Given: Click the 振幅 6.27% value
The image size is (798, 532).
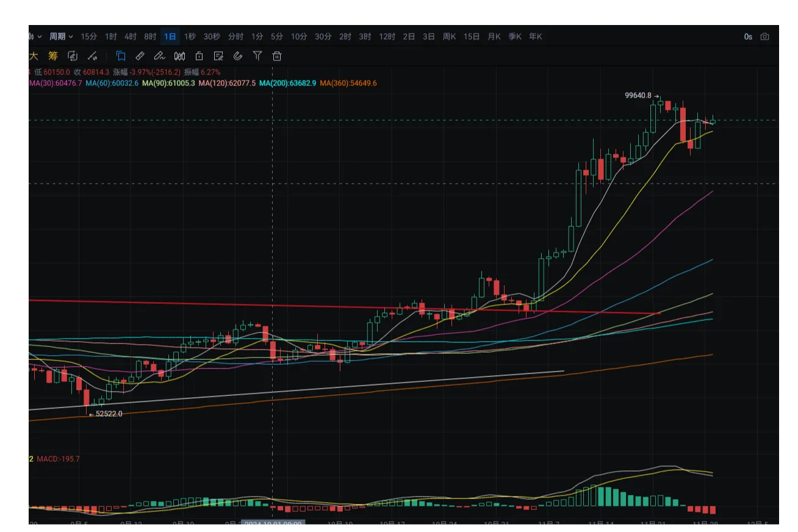Looking at the screenshot, I should (x=203, y=72).
